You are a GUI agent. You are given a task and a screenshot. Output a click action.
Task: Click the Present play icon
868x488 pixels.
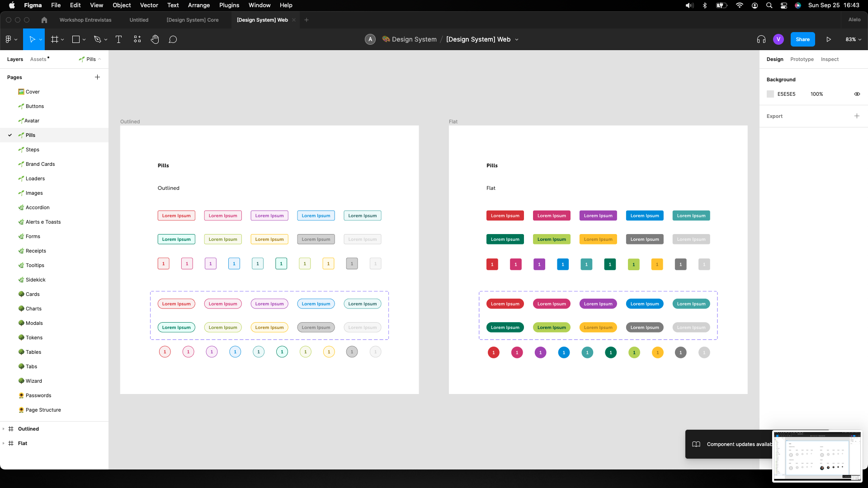pyautogui.click(x=828, y=39)
